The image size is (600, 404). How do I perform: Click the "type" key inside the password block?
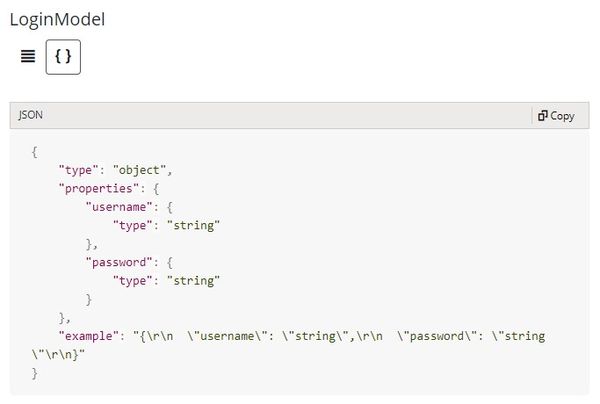tap(132, 281)
